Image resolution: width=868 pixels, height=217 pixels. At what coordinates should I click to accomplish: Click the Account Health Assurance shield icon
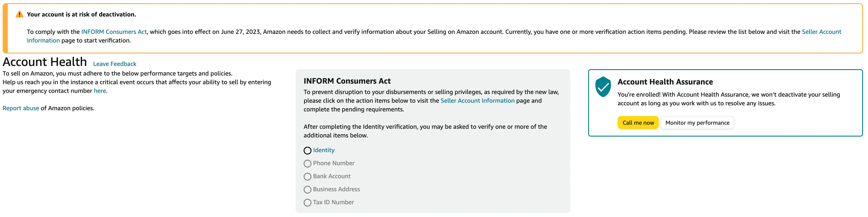tap(603, 87)
